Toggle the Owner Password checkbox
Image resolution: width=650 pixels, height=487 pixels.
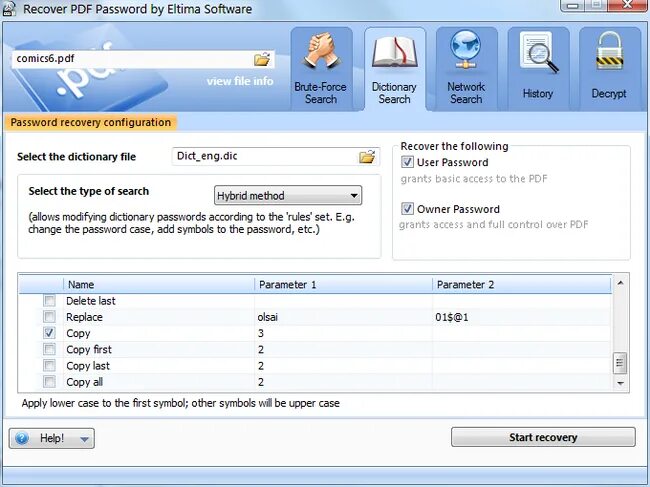tap(407, 208)
